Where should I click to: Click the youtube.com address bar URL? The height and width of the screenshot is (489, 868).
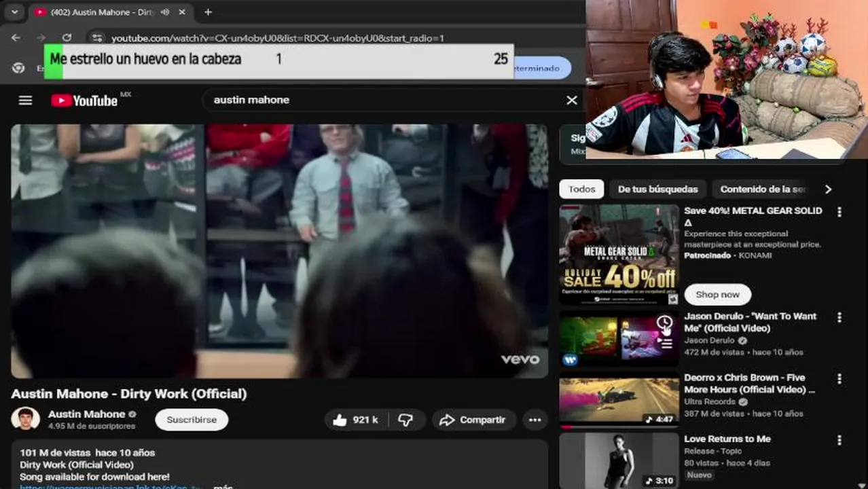point(278,38)
